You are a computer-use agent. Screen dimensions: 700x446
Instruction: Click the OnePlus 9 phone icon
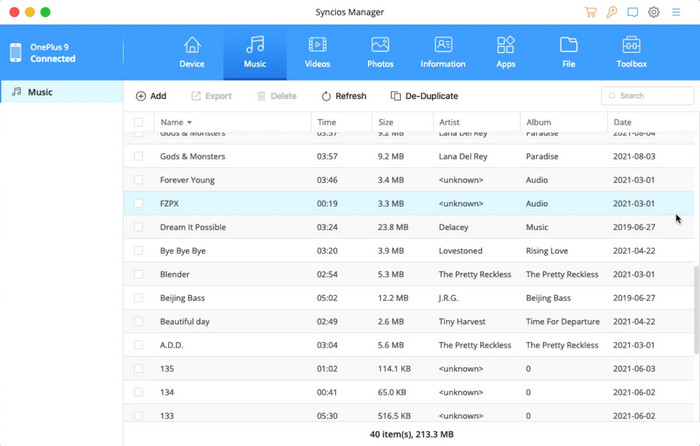click(x=16, y=52)
